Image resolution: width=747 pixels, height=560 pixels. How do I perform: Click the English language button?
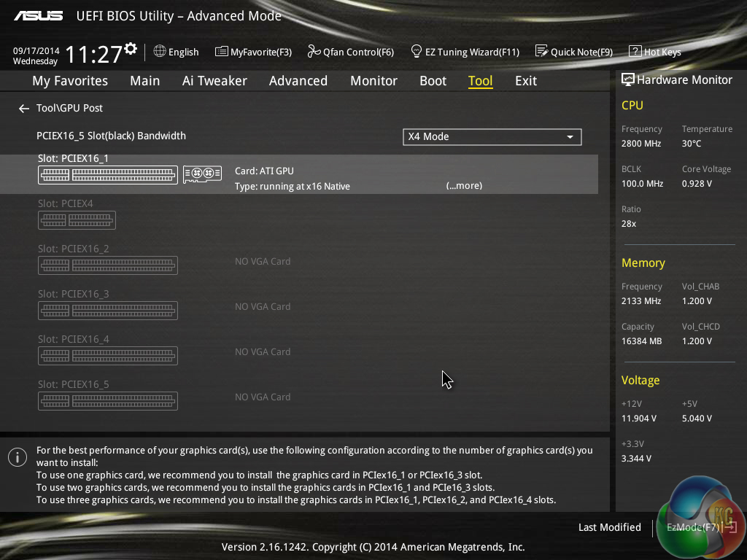click(177, 52)
